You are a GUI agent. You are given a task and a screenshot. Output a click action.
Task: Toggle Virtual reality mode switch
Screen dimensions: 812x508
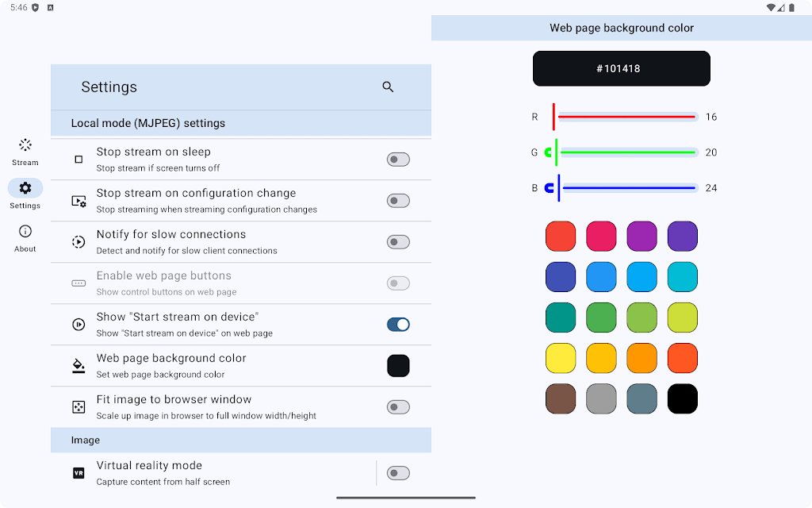398,473
